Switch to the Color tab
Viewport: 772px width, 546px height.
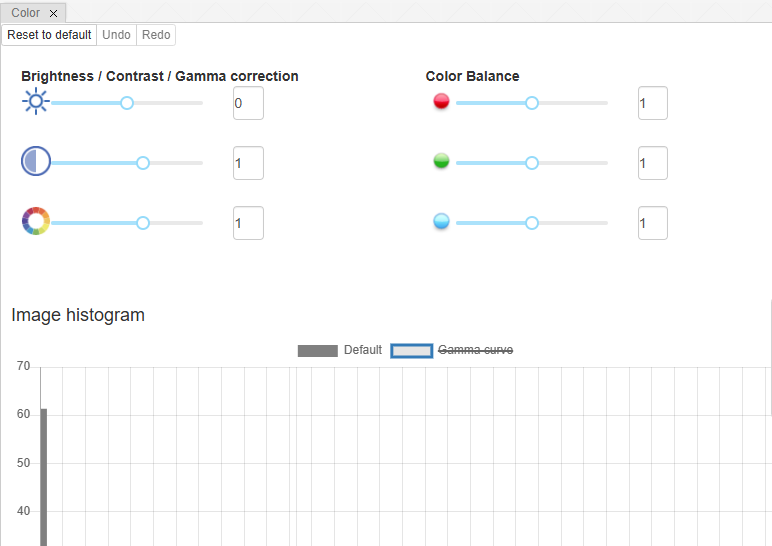click(x=26, y=13)
